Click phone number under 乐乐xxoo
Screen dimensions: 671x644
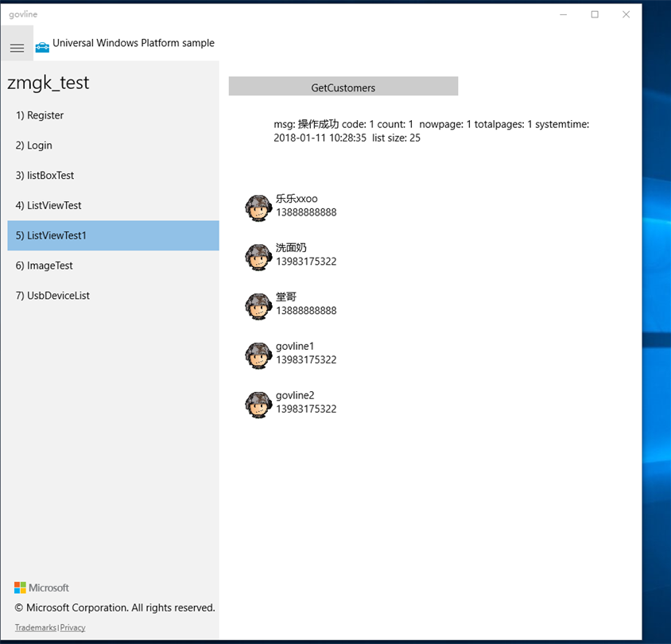[x=306, y=212]
